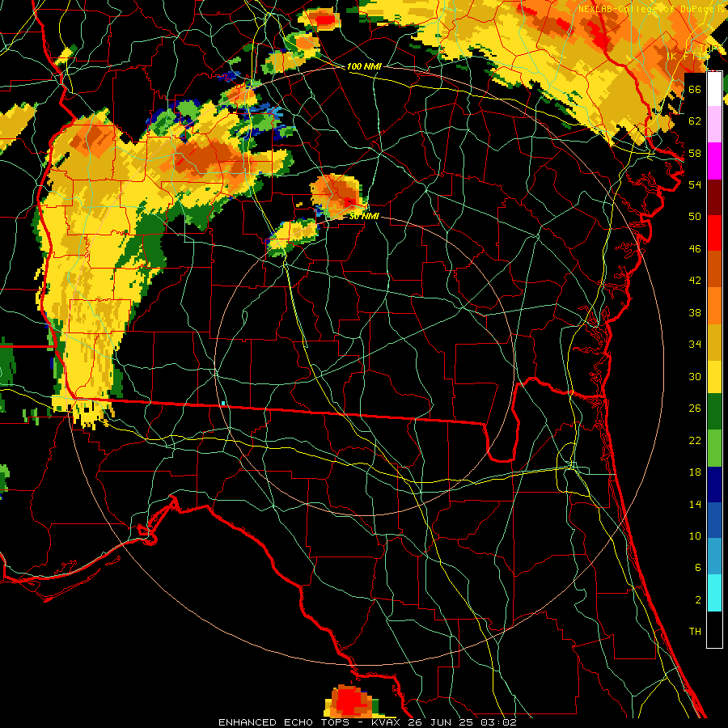728x728 pixels.
Task: Click the navy blue legend swatch
Action: 714,485
